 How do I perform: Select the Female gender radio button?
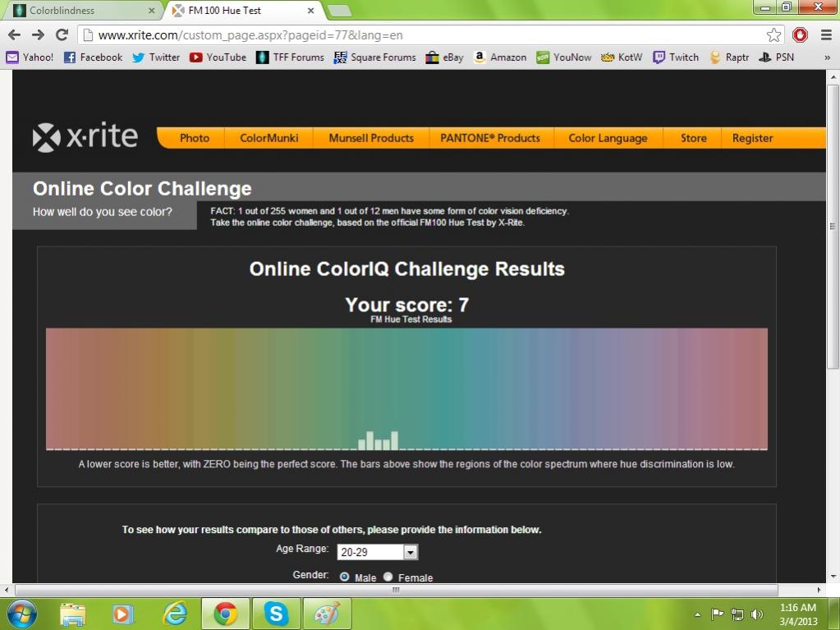pyautogui.click(x=388, y=577)
